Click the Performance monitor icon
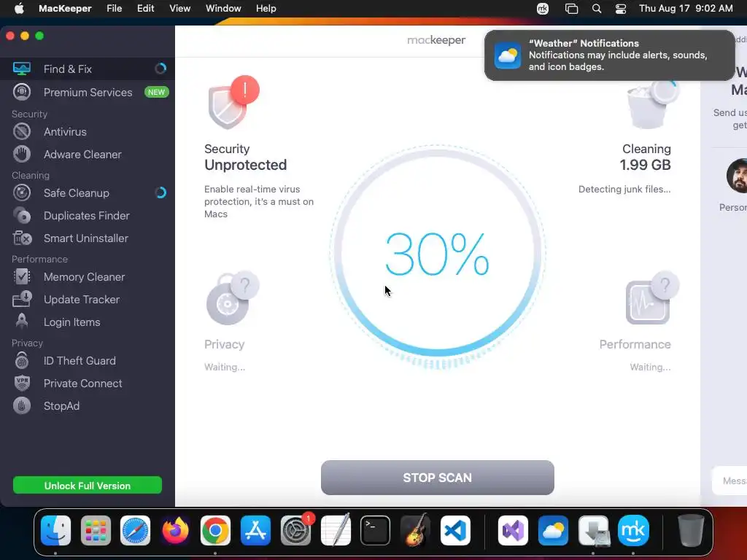747x560 pixels. coord(651,298)
